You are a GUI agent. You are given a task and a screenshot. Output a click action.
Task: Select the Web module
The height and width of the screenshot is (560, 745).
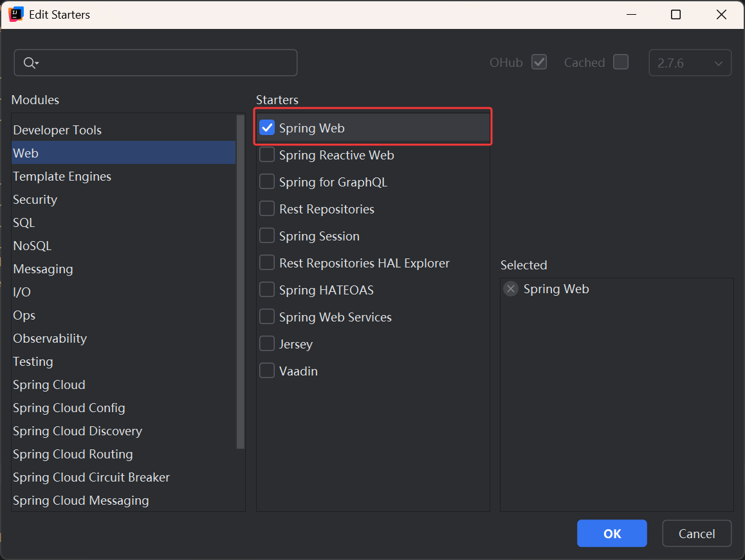pos(124,153)
